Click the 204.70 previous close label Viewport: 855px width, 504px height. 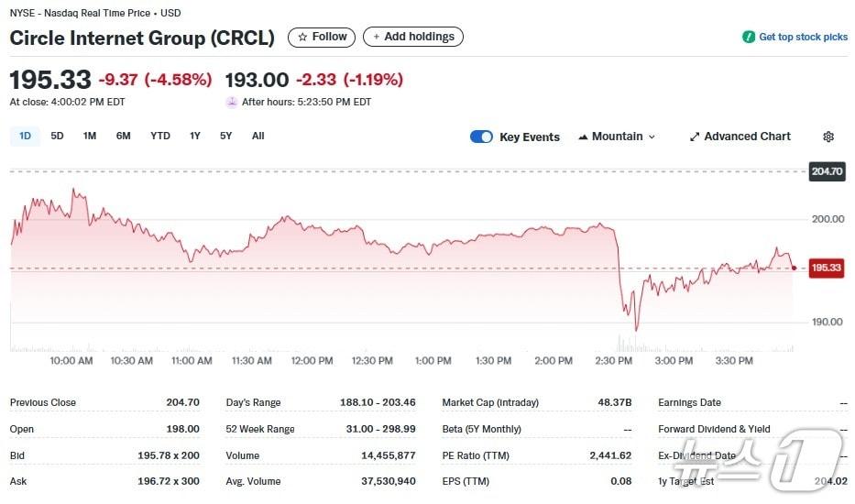coord(826,171)
